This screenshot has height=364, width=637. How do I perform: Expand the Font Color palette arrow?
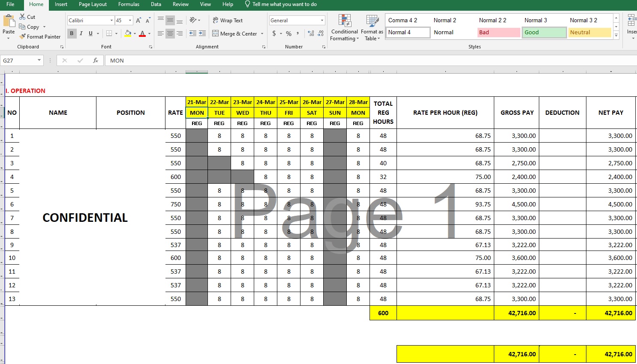149,33
